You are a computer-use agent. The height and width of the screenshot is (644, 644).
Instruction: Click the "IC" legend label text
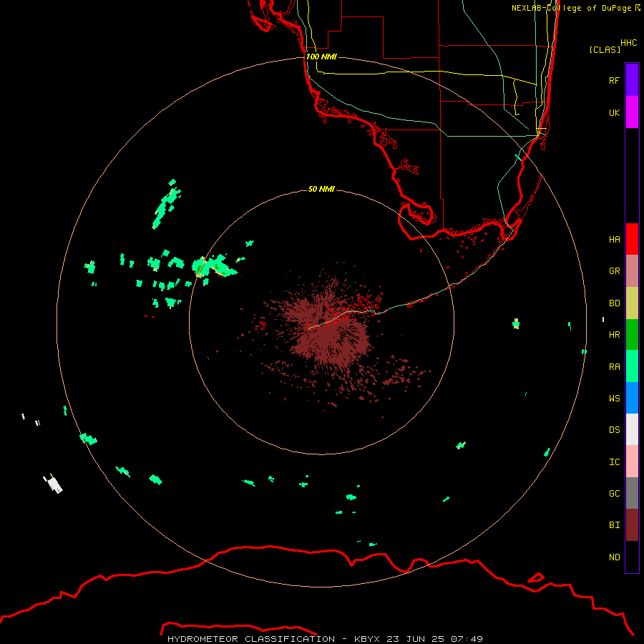(614, 462)
